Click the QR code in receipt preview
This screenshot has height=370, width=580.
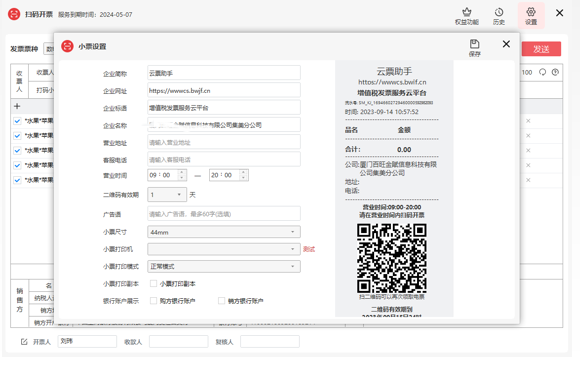click(392, 258)
